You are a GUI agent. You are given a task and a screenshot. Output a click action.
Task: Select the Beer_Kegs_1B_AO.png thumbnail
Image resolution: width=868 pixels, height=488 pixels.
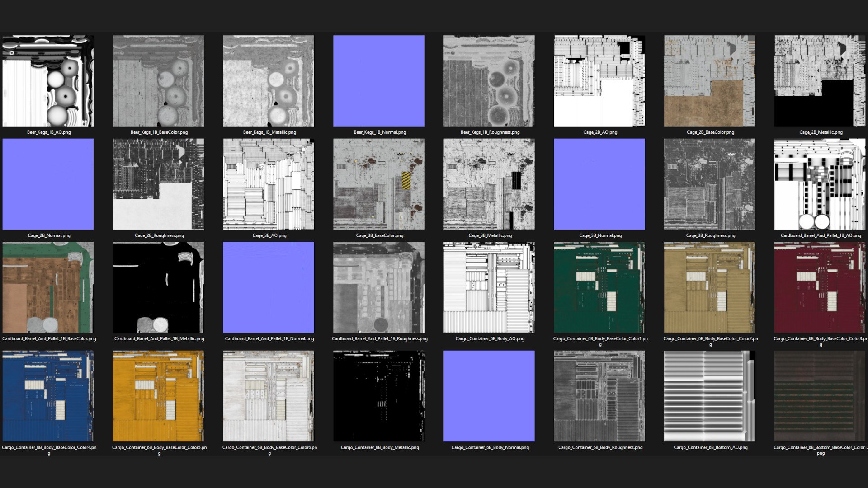coord(48,81)
